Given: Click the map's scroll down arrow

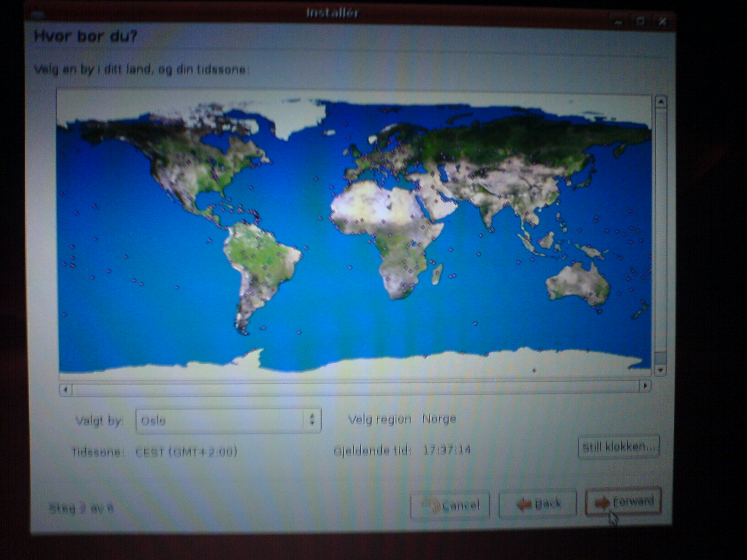Looking at the screenshot, I should pyautogui.click(x=660, y=370).
